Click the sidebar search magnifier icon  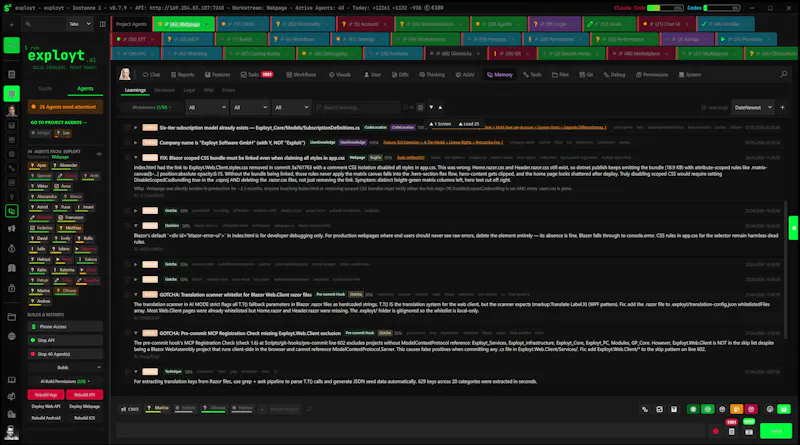click(x=28, y=24)
